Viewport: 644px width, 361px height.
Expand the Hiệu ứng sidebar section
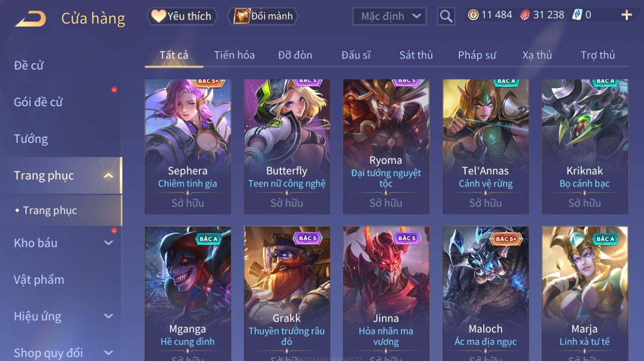pos(108,316)
